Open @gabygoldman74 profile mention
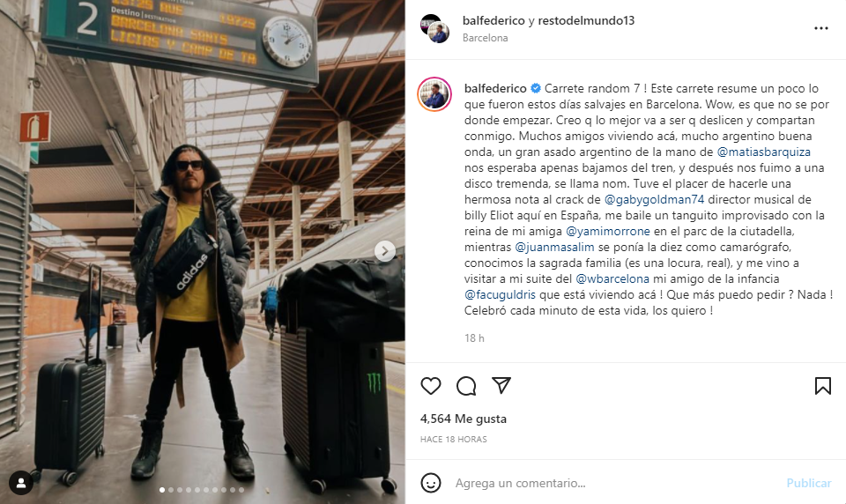Screen dimensions: 846x504 tap(654, 200)
